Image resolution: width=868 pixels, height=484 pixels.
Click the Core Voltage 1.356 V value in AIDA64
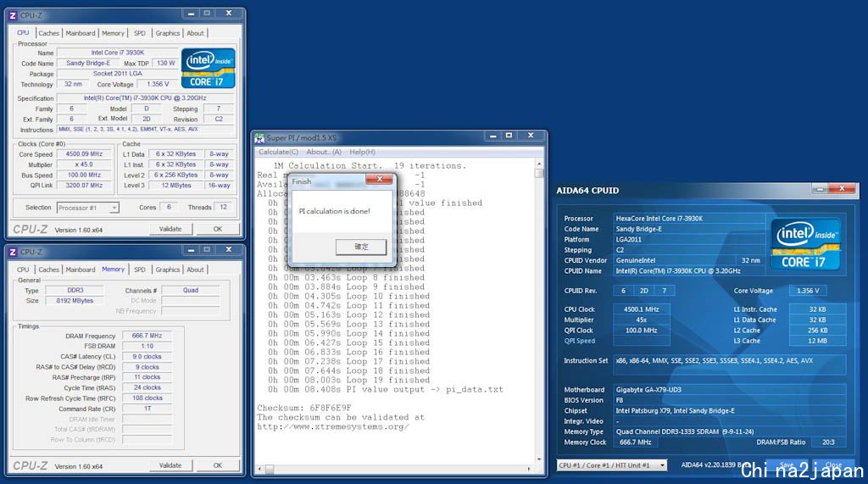click(x=808, y=290)
